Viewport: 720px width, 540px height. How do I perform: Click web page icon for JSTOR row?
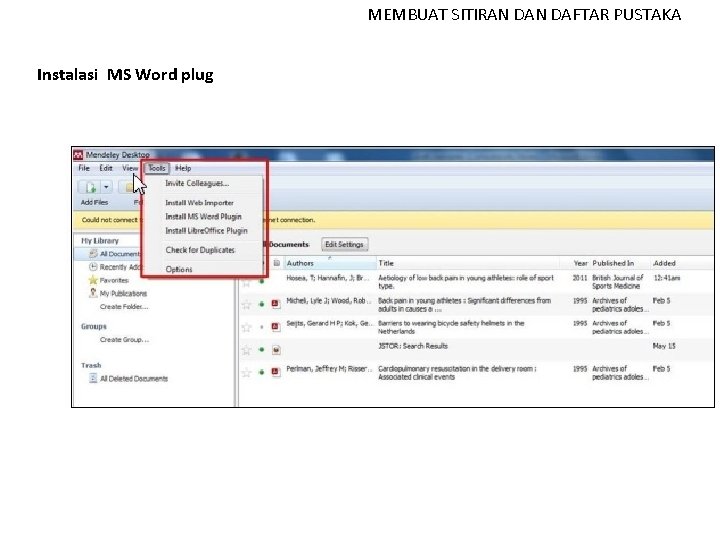click(276, 350)
